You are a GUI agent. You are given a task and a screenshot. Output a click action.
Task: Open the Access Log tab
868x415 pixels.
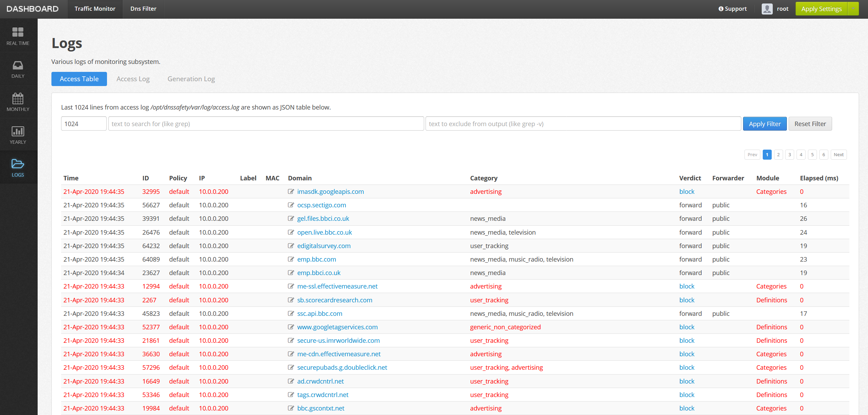pyautogui.click(x=133, y=79)
